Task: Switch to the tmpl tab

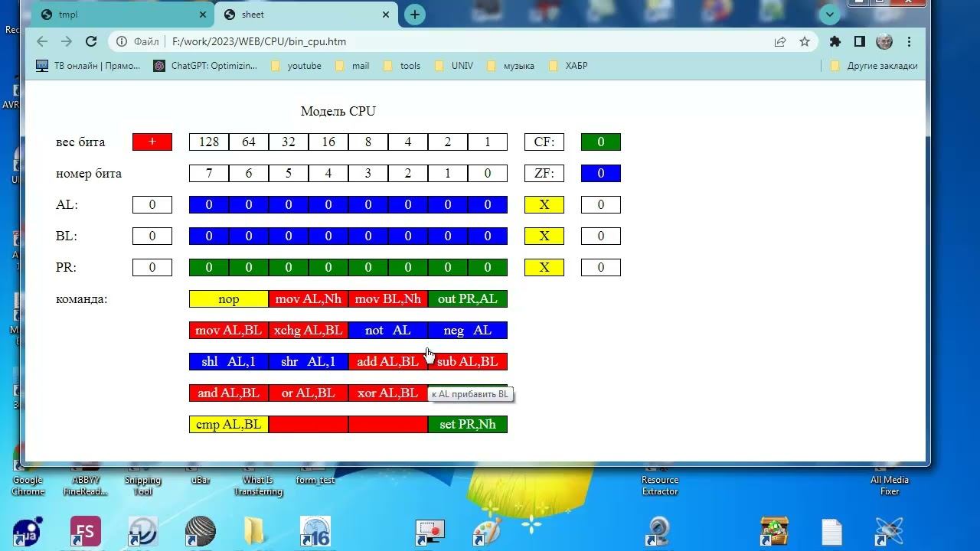Action: click(x=123, y=15)
